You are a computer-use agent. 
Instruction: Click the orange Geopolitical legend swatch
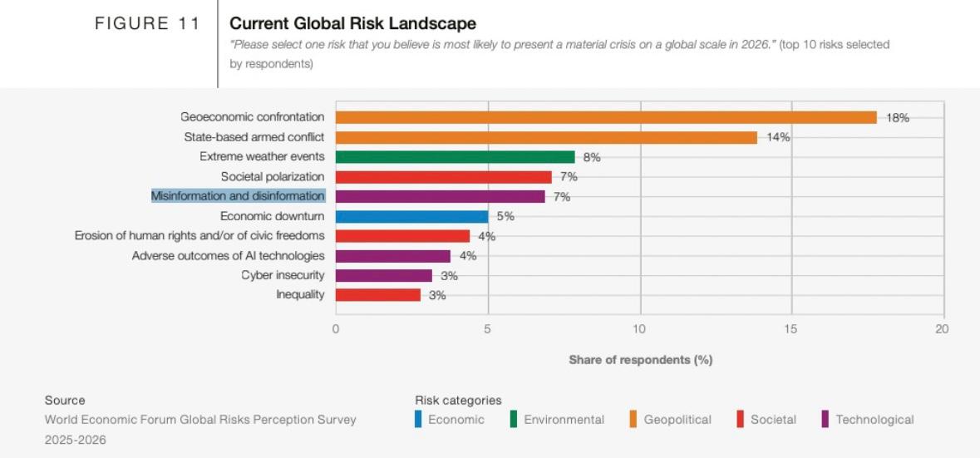coord(633,420)
